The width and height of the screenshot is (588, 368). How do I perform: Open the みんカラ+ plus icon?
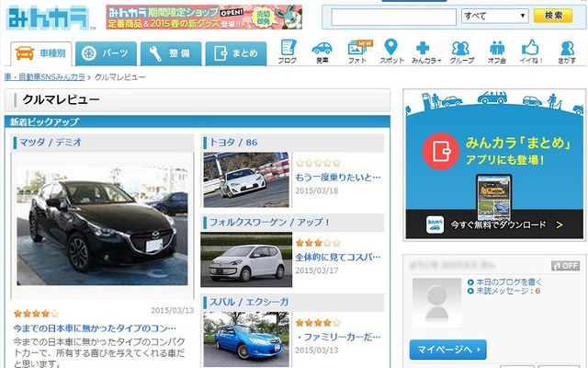(x=426, y=52)
